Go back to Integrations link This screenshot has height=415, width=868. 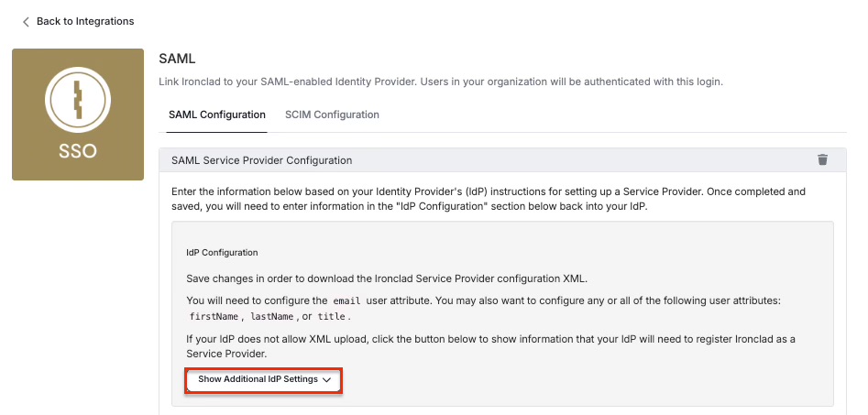click(x=85, y=21)
